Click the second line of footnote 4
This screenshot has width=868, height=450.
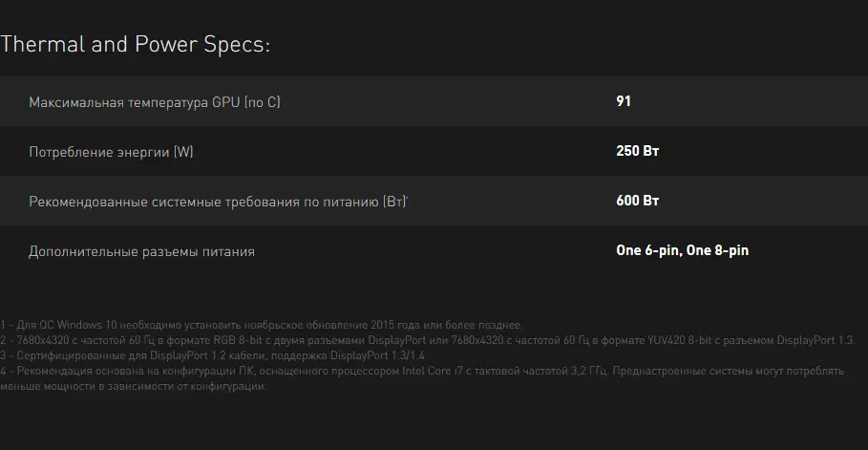(134, 387)
